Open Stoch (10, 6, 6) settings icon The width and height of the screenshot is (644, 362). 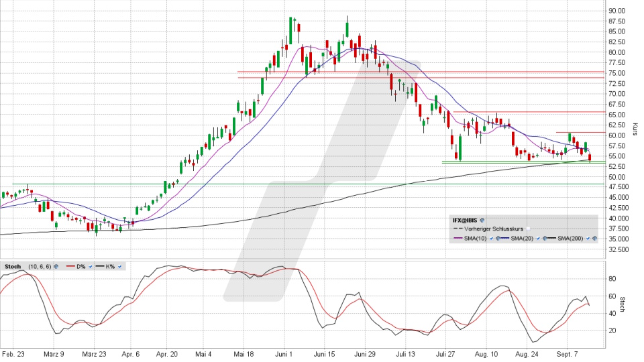(56, 266)
